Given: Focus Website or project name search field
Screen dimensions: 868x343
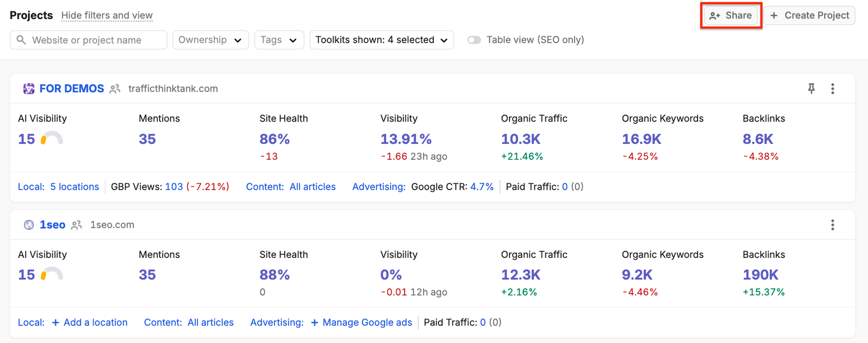Looking at the screenshot, I should click(x=88, y=40).
